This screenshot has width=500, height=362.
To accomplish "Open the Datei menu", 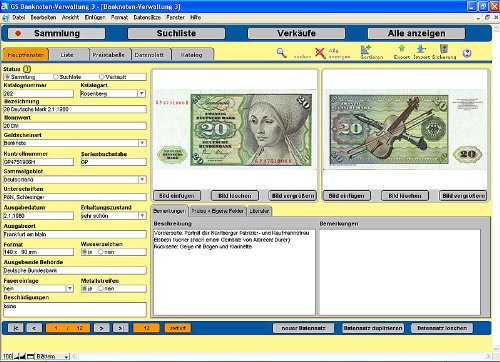I will (x=19, y=17).
